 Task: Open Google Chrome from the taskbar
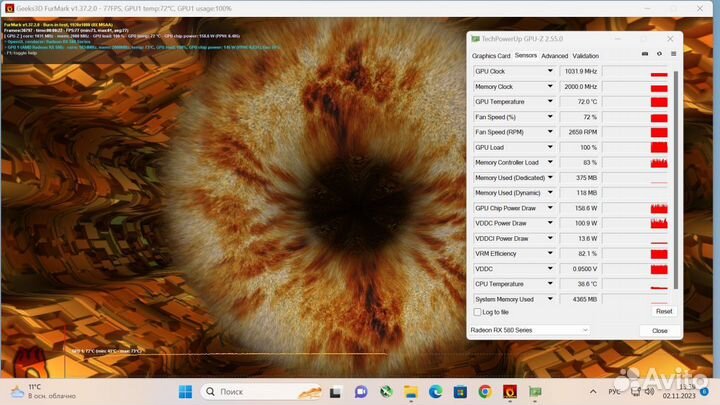coord(484,391)
